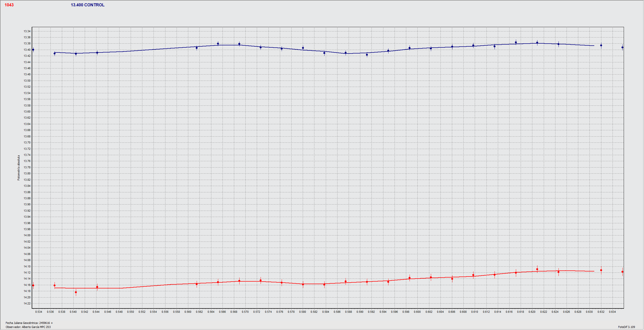
Task: Click the 0.634 x-axis tick label
Action: coord(612,312)
